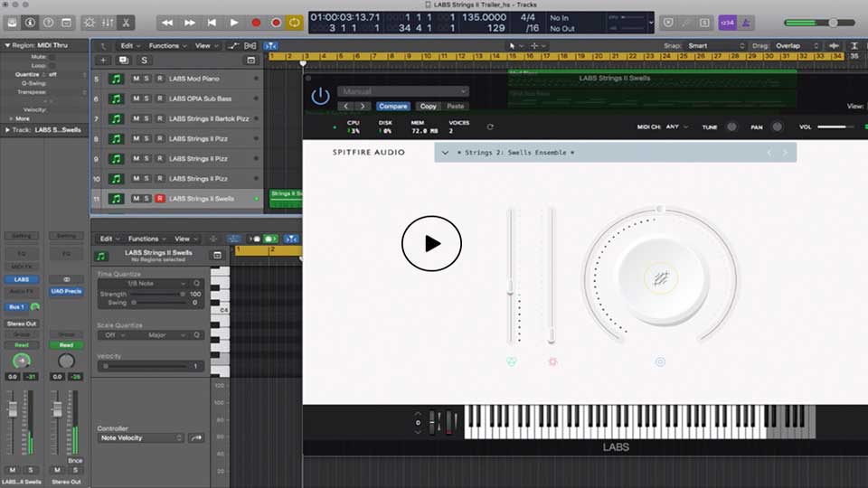Open the Smart Controls button
868x488 pixels.
(x=89, y=22)
